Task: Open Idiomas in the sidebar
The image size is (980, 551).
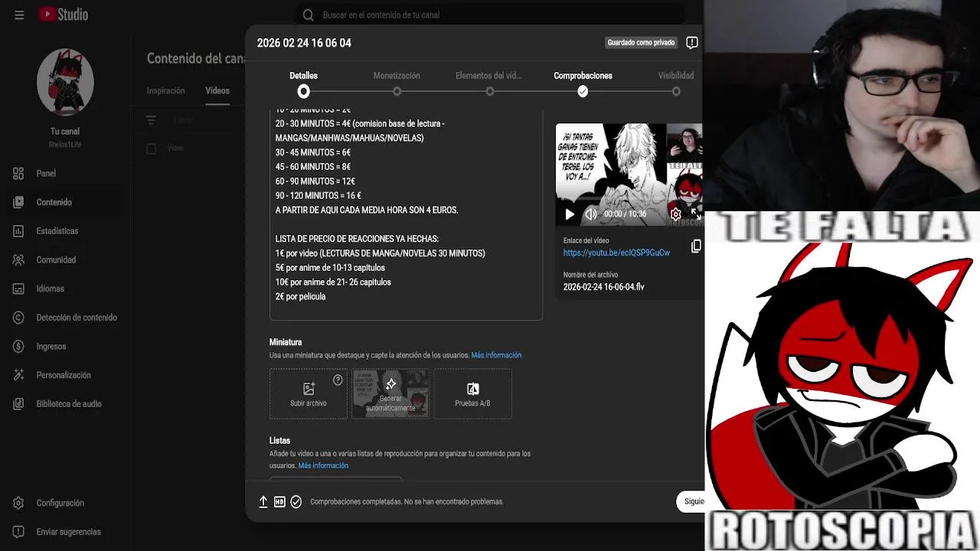Action: coord(65,289)
